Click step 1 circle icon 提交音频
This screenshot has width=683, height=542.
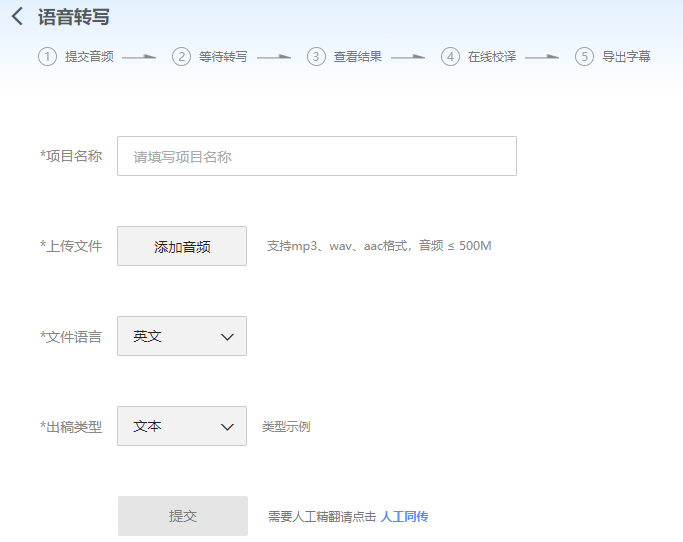coord(47,57)
